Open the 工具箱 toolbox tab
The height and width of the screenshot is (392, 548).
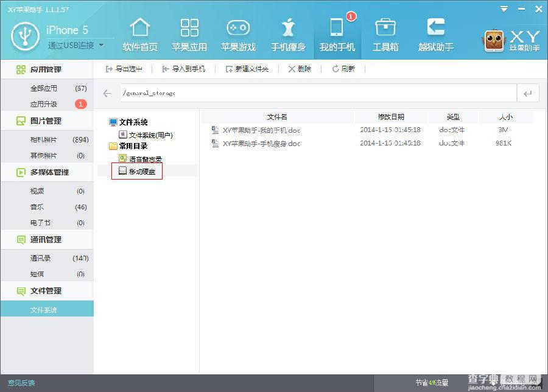[x=385, y=35]
